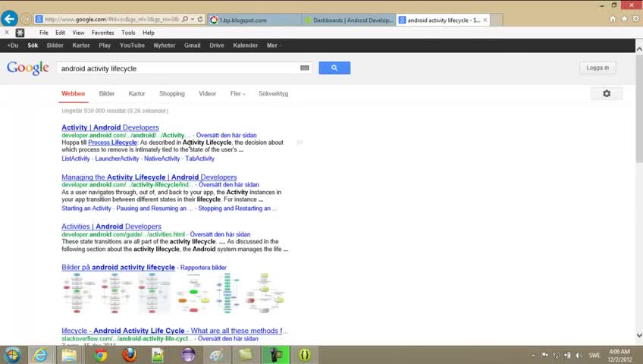Open the File menu
The image size is (643, 364).
[44, 33]
